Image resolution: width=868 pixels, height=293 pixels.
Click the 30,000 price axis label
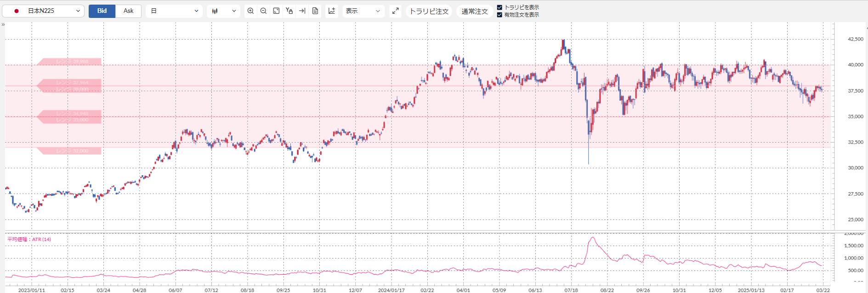(856, 168)
